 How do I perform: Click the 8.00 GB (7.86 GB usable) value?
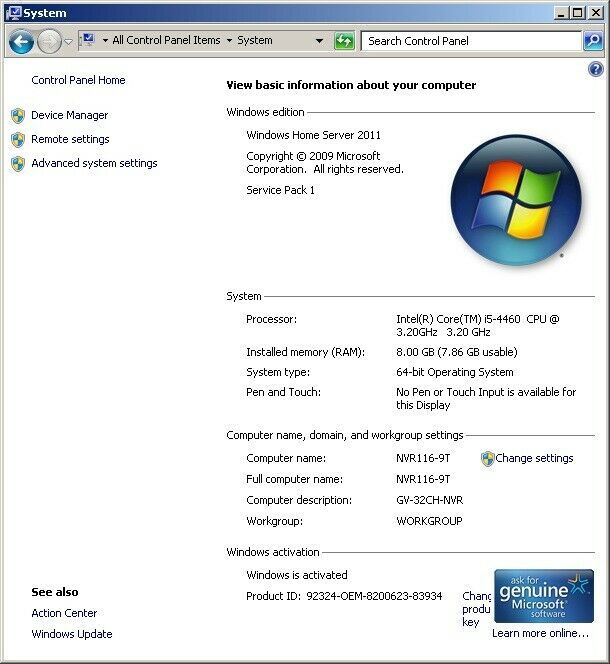point(457,352)
